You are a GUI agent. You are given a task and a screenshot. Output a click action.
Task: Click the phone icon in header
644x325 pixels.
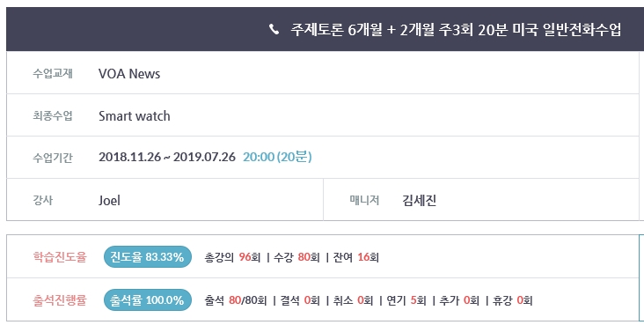click(274, 29)
